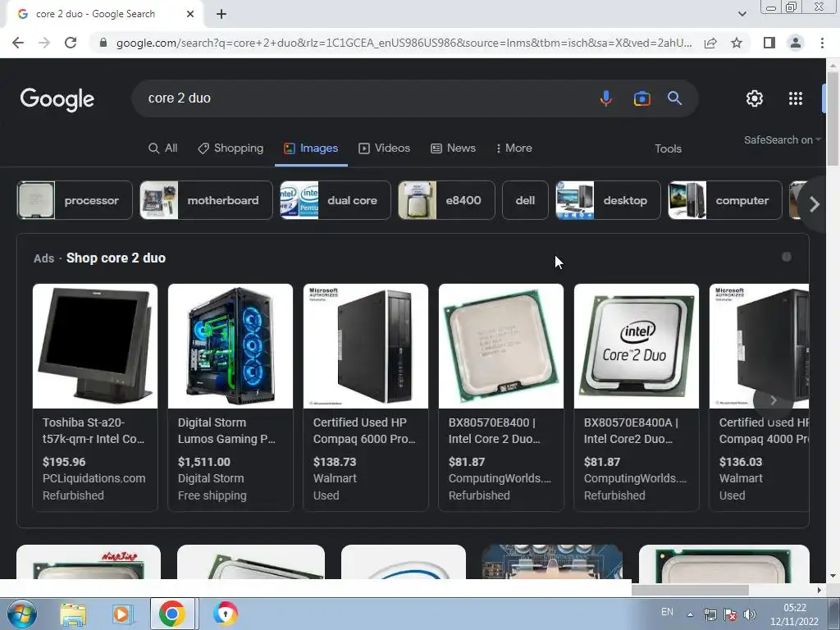Switch to the News tab
This screenshot has height=630, width=840.
click(x=453, y=148)
